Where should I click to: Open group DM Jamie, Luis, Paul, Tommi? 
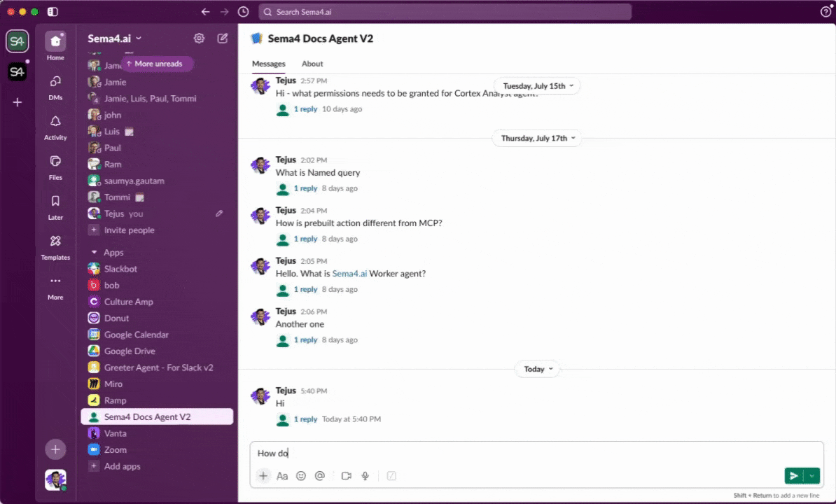(x=157, y=99)
